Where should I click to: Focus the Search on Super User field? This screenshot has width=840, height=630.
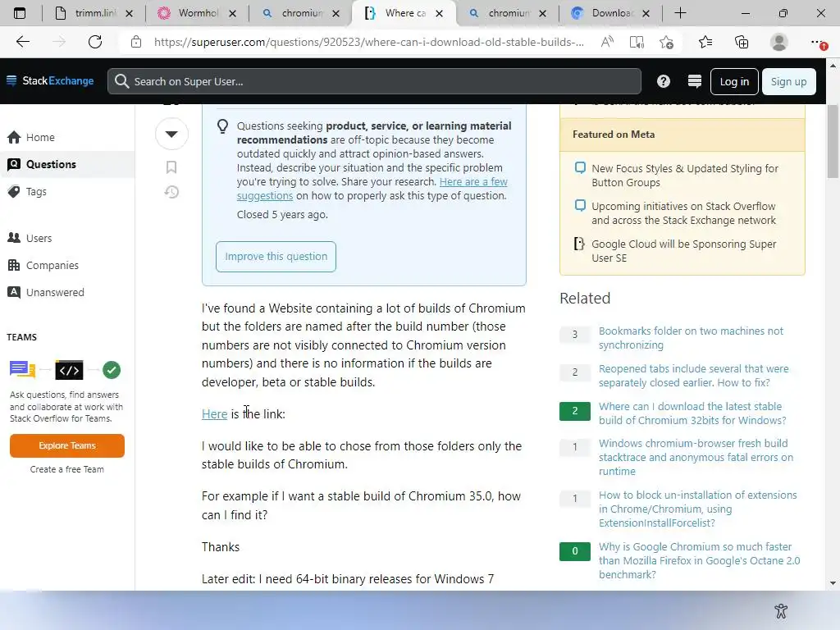[374, 81]
